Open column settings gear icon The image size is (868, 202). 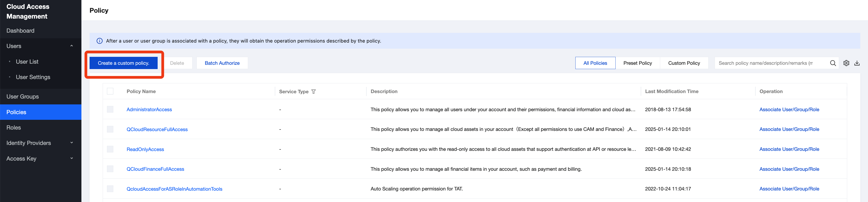846,63
